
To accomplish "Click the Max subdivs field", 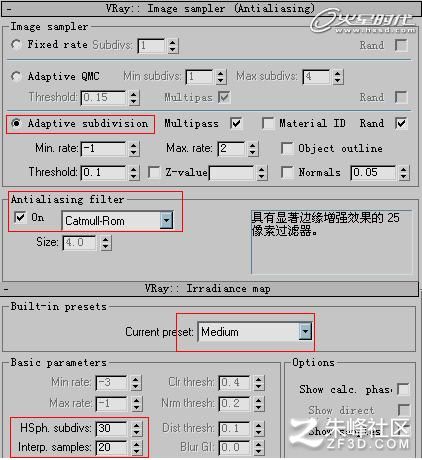I will [316, 77].
